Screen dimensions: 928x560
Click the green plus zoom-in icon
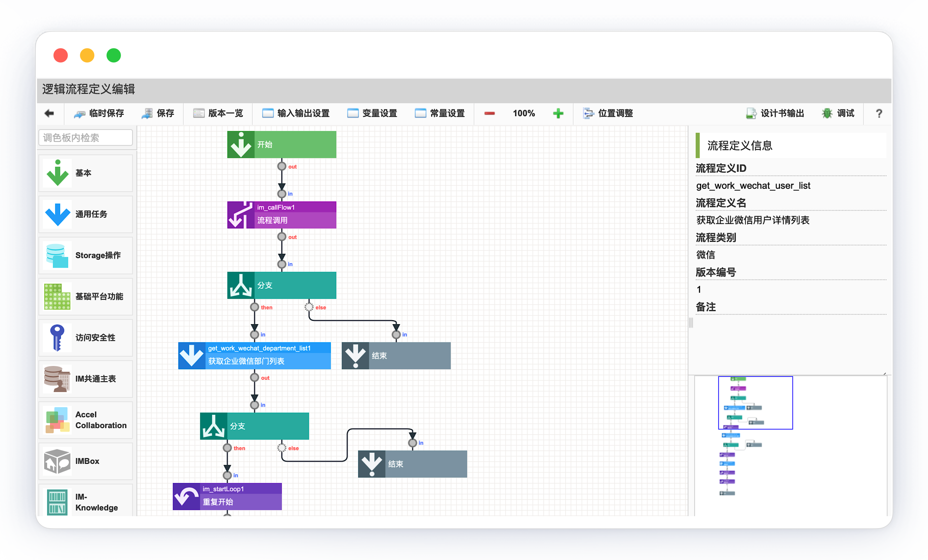pos(558,113)
